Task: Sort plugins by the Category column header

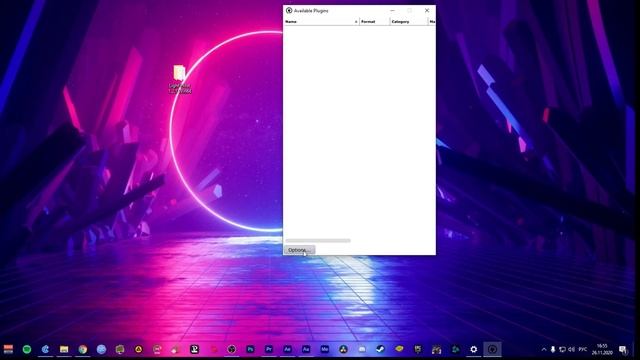Action: click(x=409, y=22)
